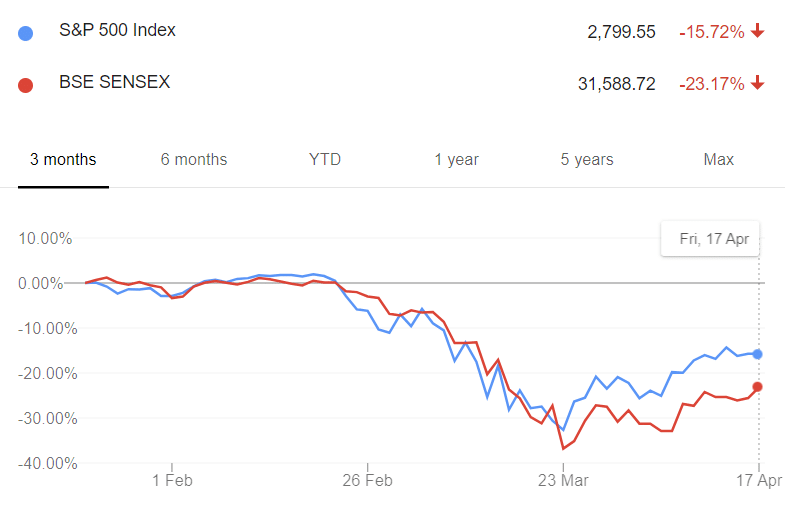Click the S&P 500 value 2,799.55
The width and height of the screenshot is (786, 510).
[x=621, y=32]
